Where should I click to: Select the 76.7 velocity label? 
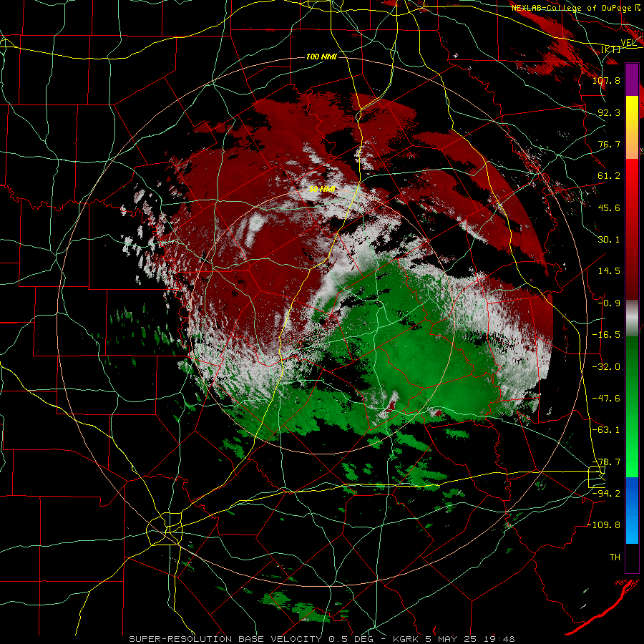click(609, 144)
